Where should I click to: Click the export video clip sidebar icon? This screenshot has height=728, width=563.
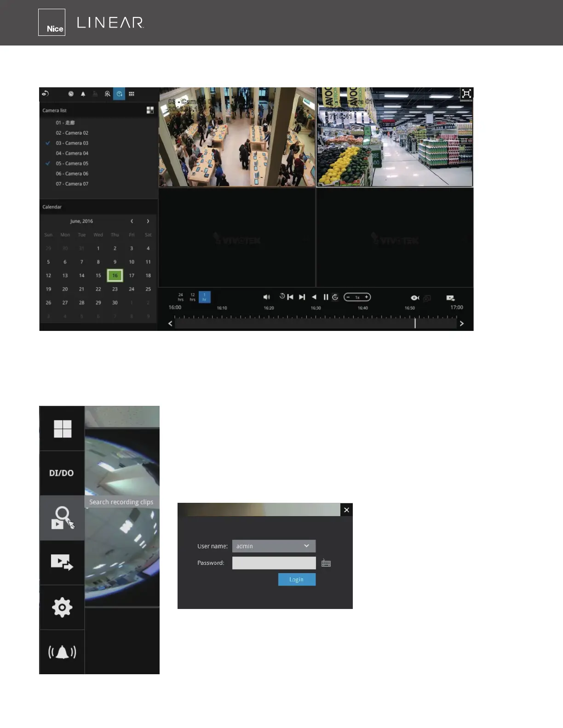pos(62,563)
